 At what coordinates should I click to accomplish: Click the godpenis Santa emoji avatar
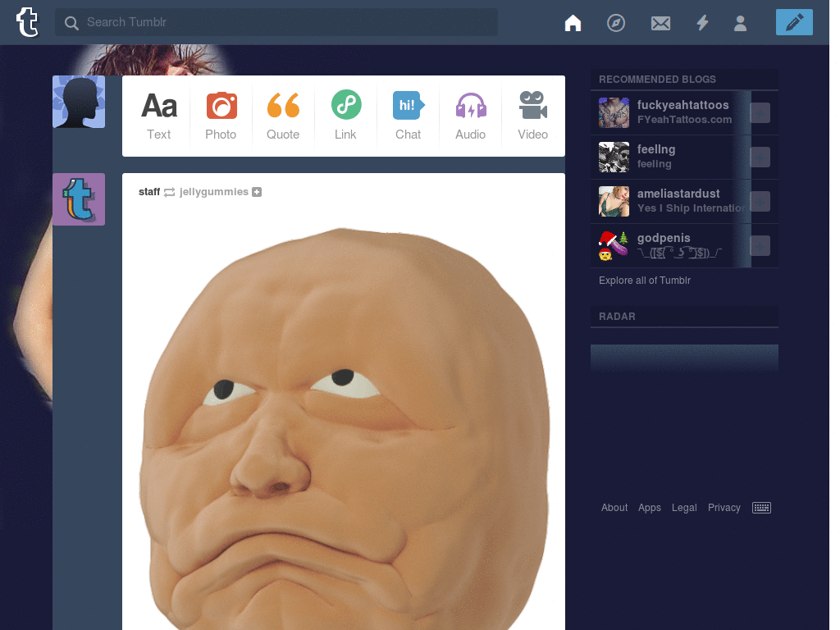pyautogui.click(x=614, y=246)
